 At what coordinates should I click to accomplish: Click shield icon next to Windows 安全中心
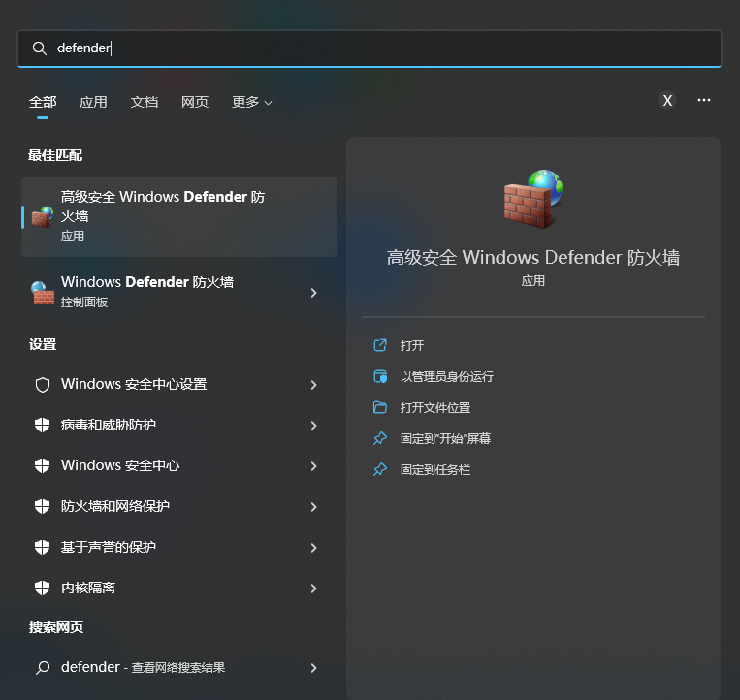(43, 465)
